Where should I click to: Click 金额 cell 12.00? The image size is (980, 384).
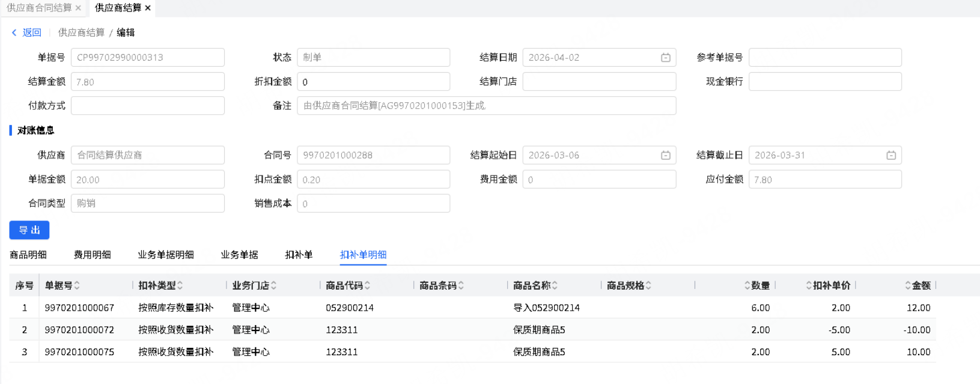(x=918, y=308)
